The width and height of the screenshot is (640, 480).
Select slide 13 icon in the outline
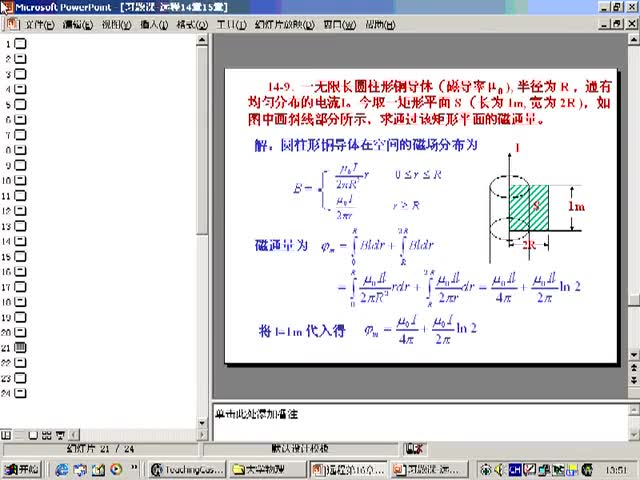tap(20, 226)
